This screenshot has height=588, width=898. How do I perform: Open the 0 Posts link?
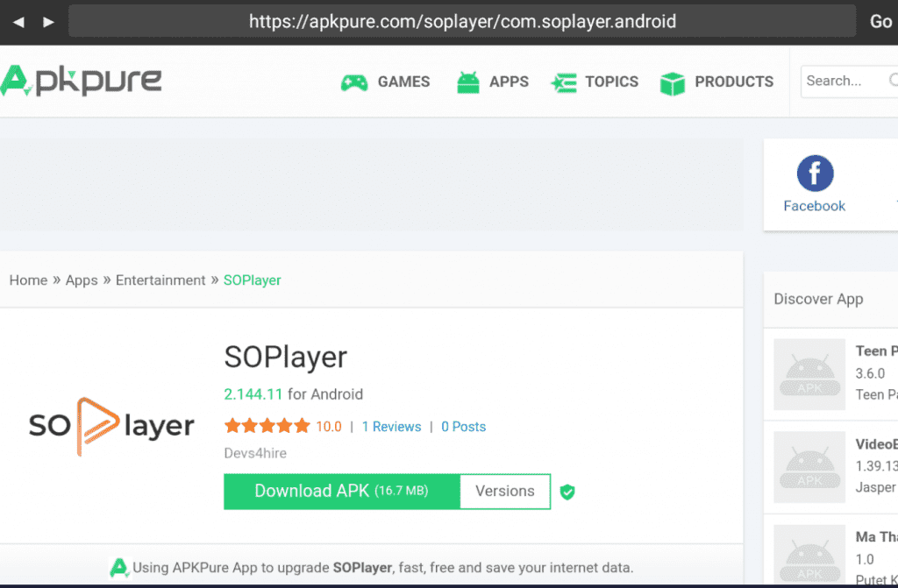(463, 427)
